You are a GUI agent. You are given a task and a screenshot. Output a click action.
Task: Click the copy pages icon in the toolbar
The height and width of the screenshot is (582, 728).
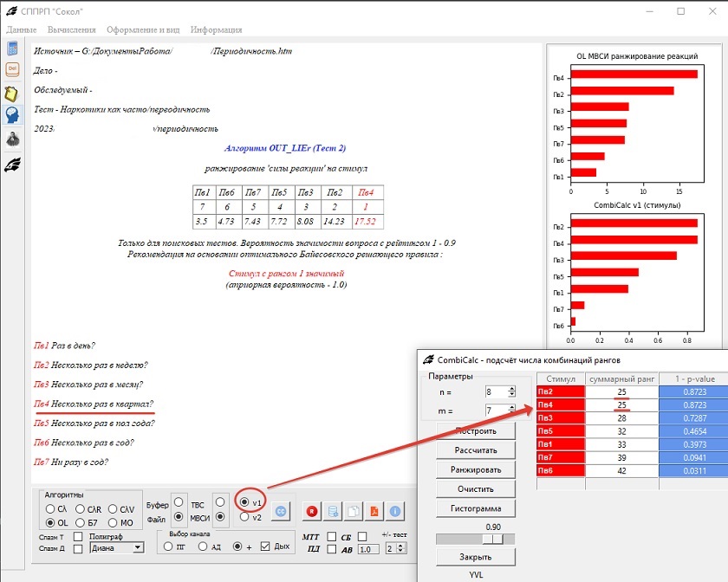coord(354,512)
